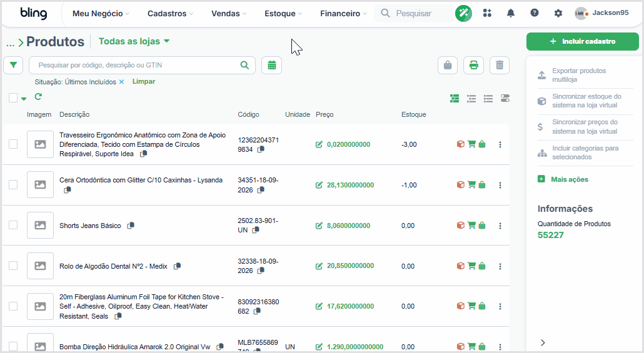Click the trash delete icon
Image resolution: width=644 pixels, height=353 pixels.
[500, 65]
